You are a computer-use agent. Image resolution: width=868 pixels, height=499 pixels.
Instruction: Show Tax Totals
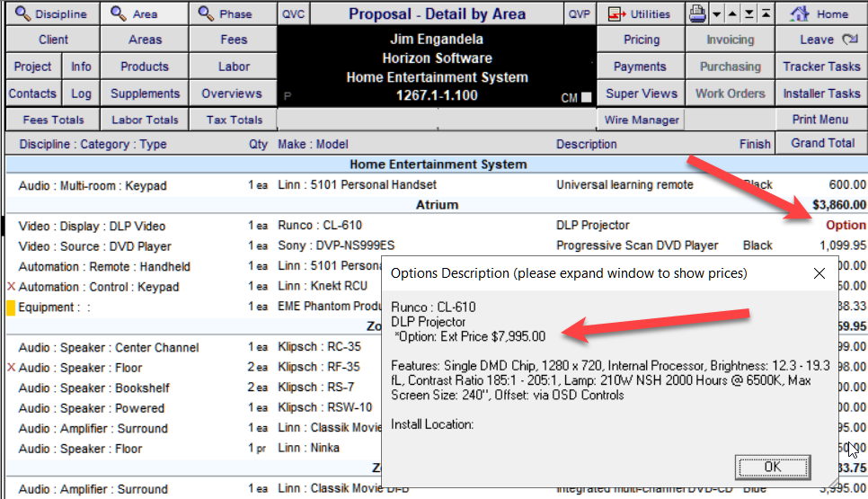[235, 120]
